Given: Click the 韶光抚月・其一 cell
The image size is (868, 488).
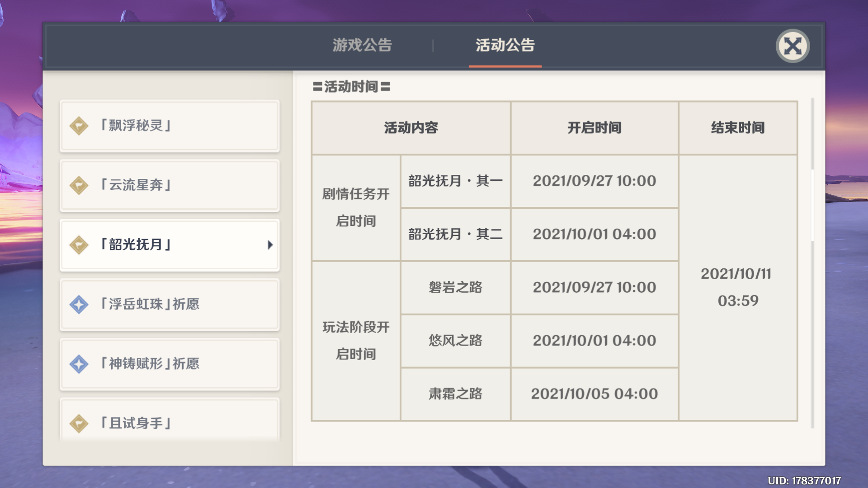Looking at the screenshot, I should (455, 181).
